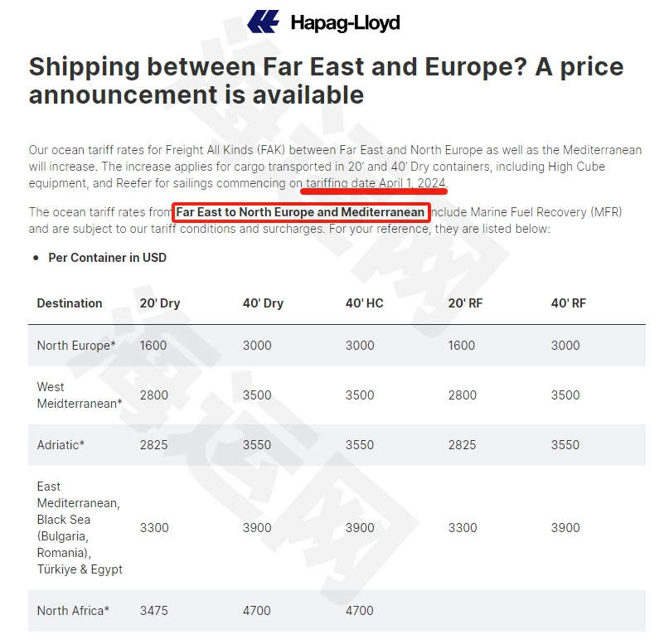The image size is (669, 644).
Task: Click the 3475 rate for North Africa
Action: 154,611
